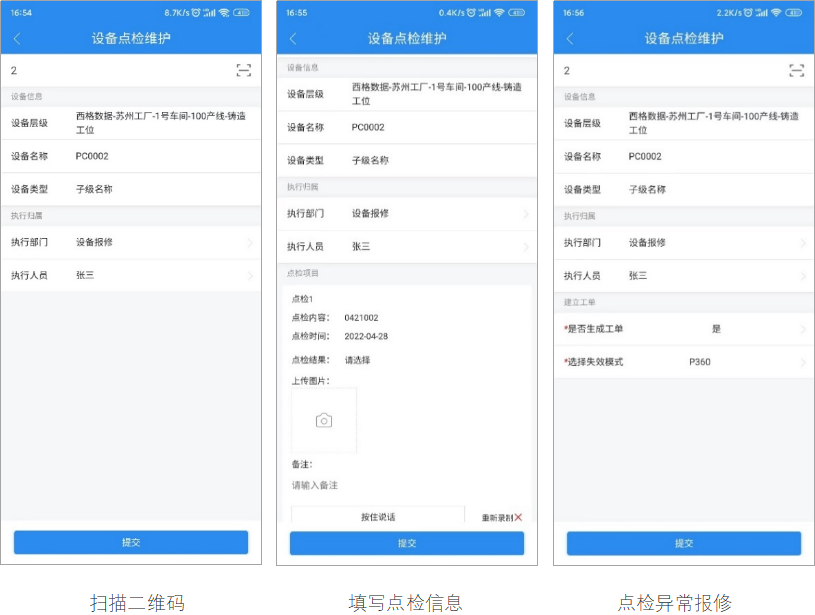Viewport: 815px width, 615px height.
Task: Tap QR scan icon on the leftmost screen
Action: [x=243, y=70]
